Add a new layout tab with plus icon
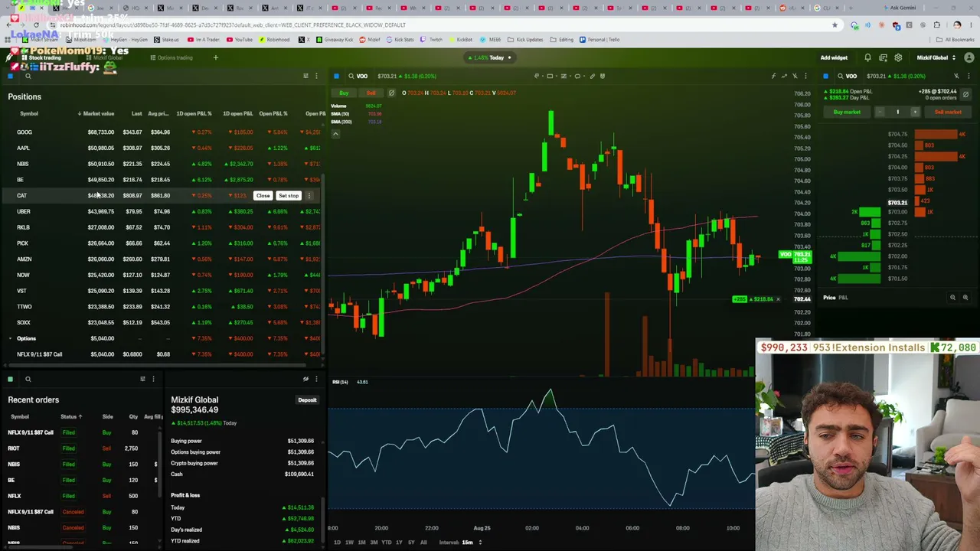 pyautogui.click(x=215, y=57)
